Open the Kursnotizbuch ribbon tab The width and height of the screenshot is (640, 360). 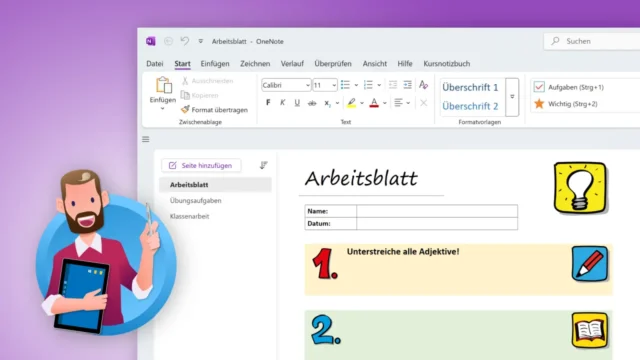[447, 64]
